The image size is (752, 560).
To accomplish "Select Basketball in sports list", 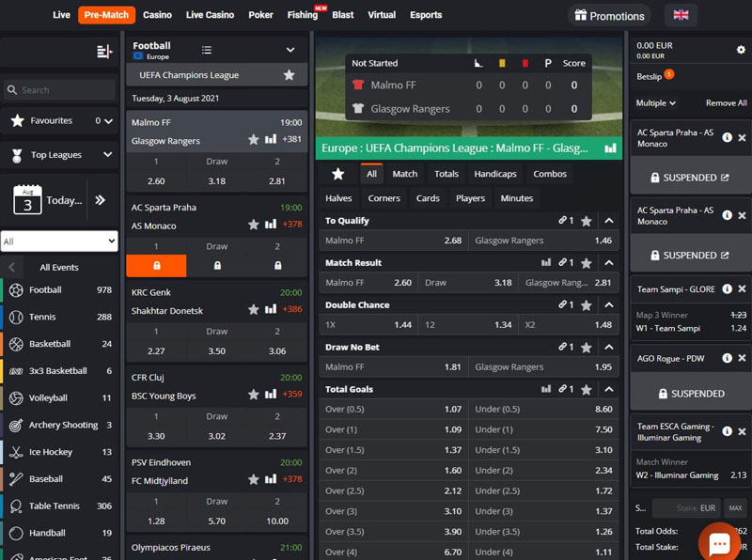I will coord(60,344).
